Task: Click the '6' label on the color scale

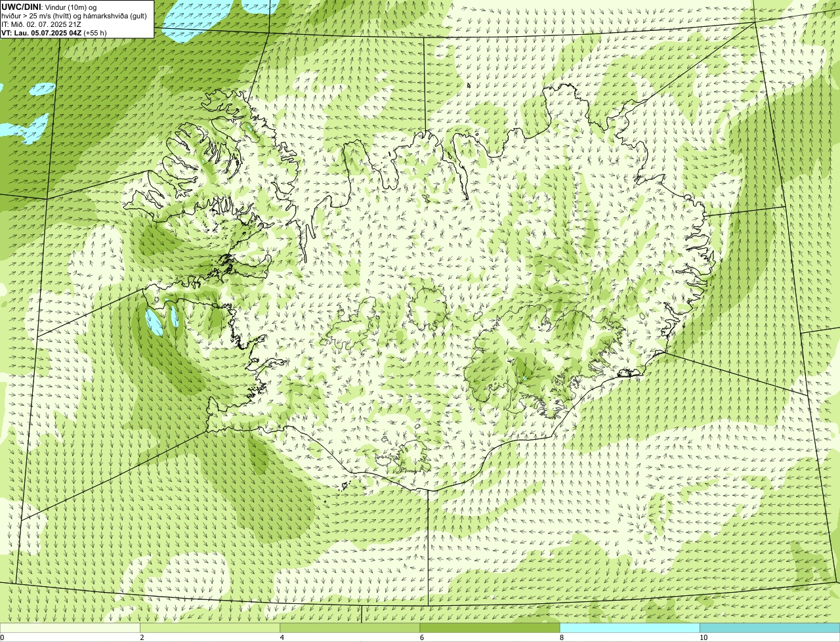Action: pos(421,637)
